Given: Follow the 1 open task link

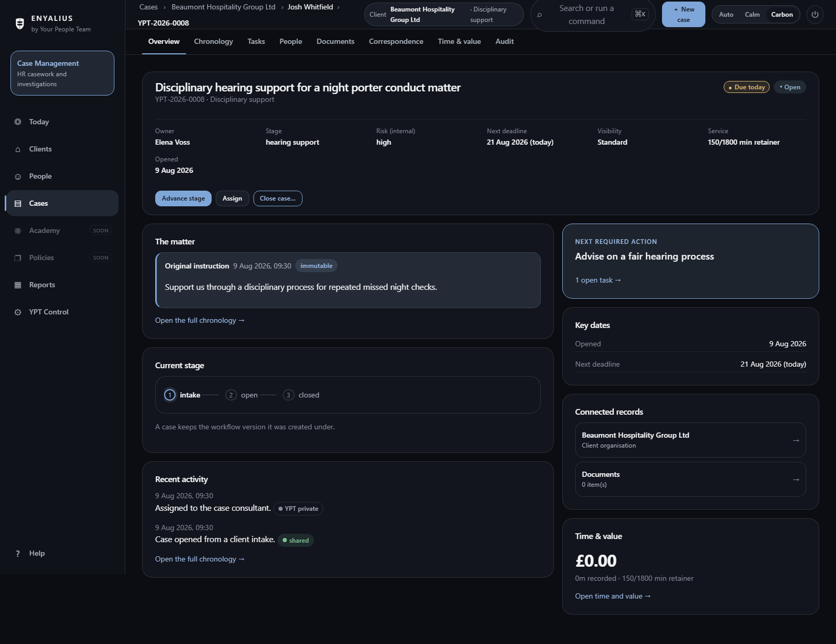Looking at the screenshot, I should [x=598, y=280].
